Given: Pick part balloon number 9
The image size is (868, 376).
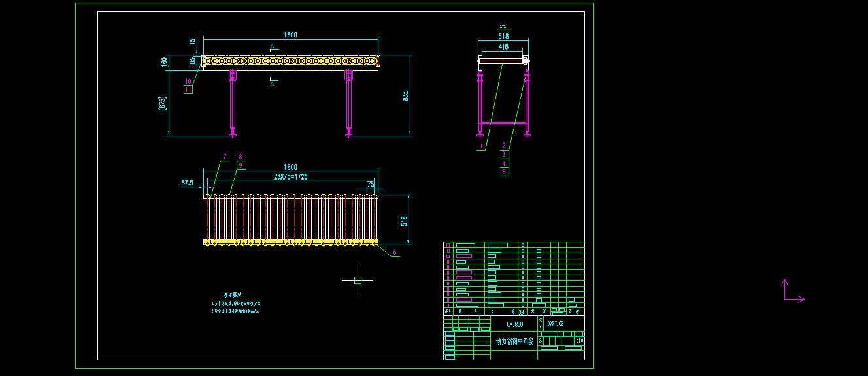Looking at the screenshot, I should coord(241,165).
